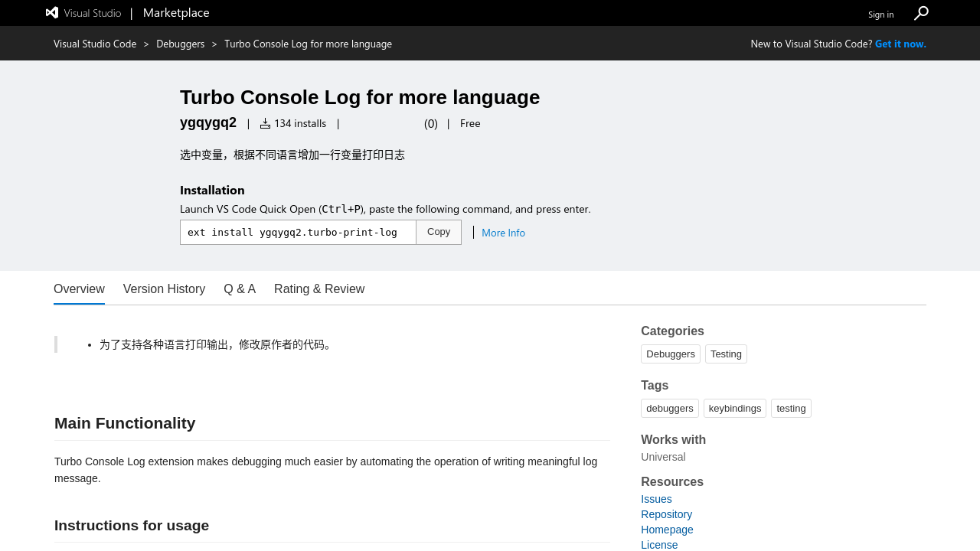Click the Main Functionality heading
Viewport: 980px width, 551px height.
(125, 423)
